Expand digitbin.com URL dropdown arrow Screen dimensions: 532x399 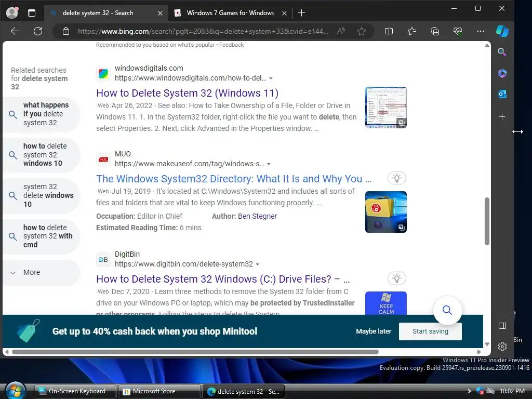click(257, 264)
